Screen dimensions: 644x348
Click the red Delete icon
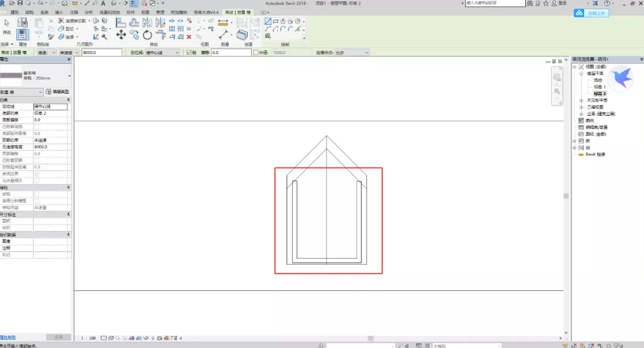click(x=189, y=37)
